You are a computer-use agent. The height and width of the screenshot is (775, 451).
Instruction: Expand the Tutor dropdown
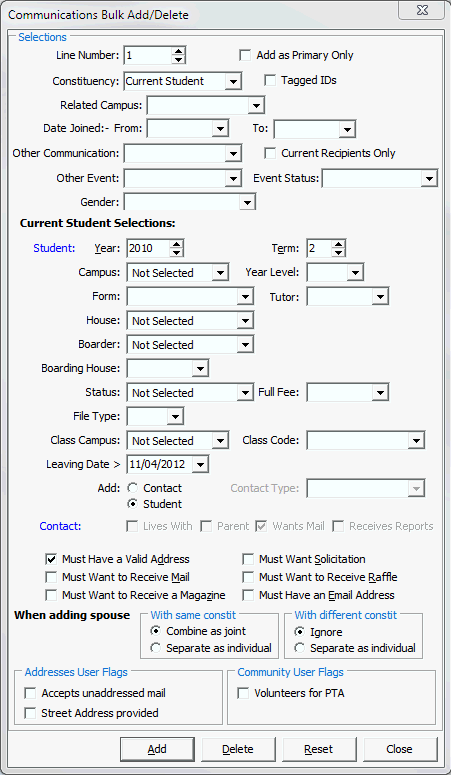click(379, 297)
